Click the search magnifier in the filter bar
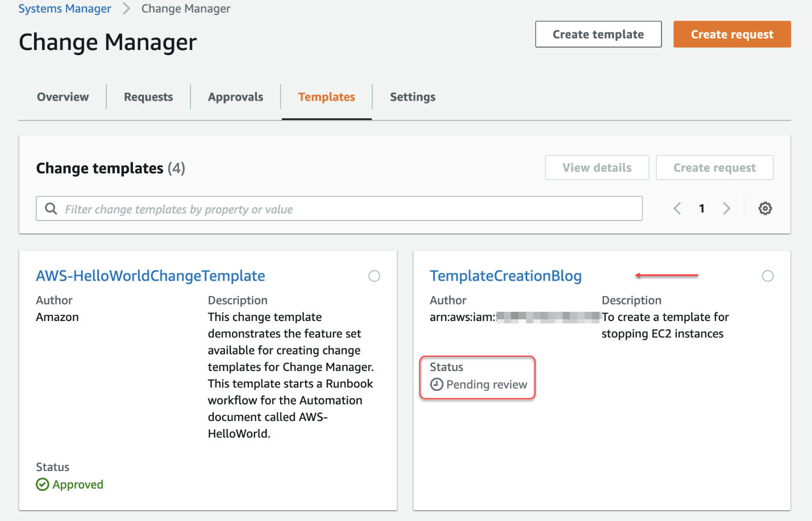This screenshot has width=812, height=521. pyautogui.click(x=51, y=209)
